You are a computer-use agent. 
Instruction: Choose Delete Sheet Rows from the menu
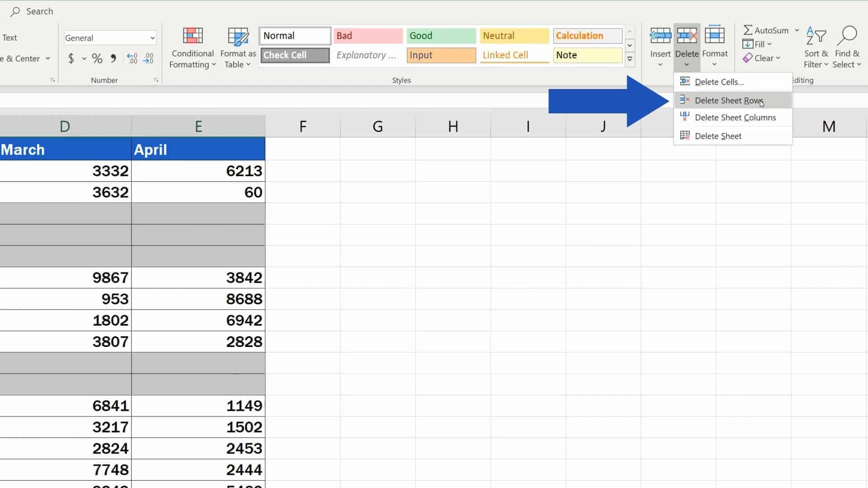[x=729, y=100]
